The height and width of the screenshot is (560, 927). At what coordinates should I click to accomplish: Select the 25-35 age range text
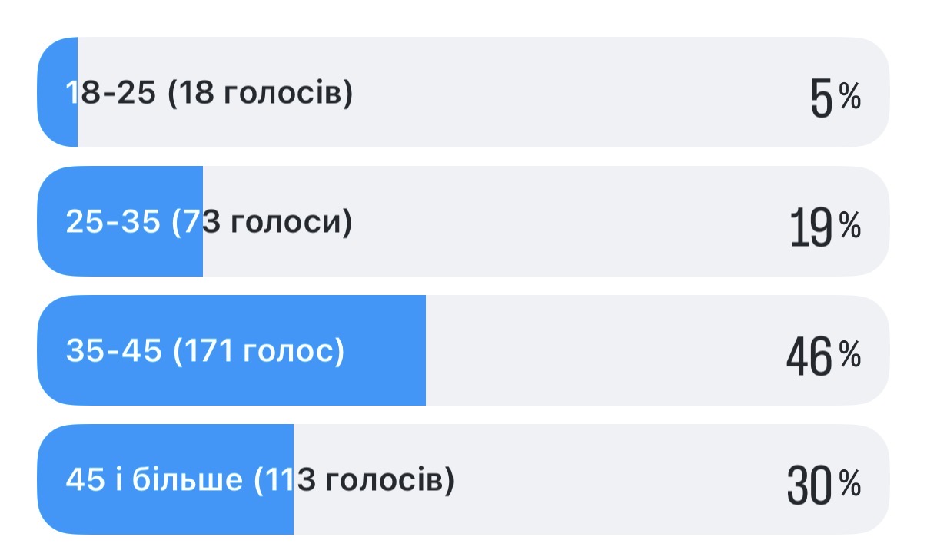coord(113,223)
